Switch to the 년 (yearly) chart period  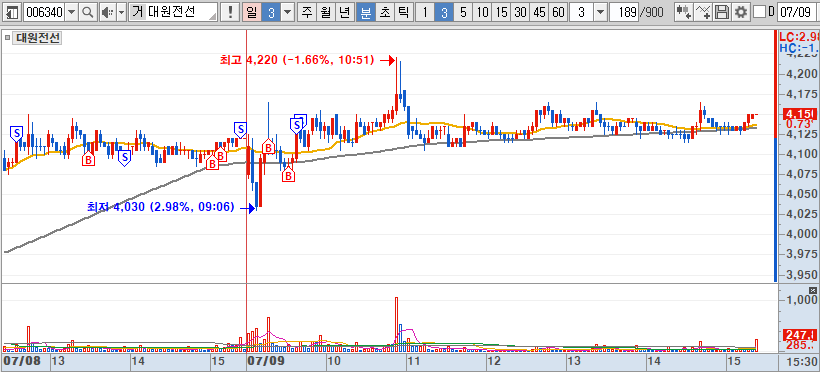tap(344, 12)
